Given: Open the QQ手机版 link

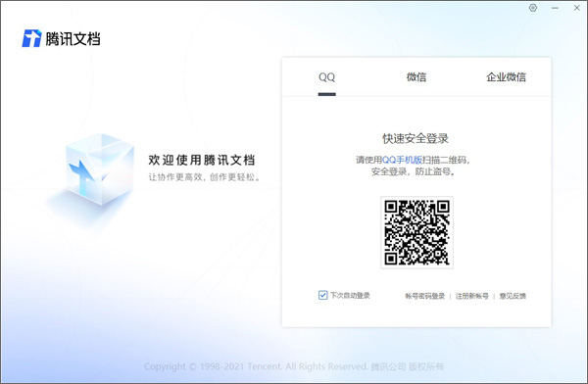Looking at the screenshot, I should coord(402,160).
